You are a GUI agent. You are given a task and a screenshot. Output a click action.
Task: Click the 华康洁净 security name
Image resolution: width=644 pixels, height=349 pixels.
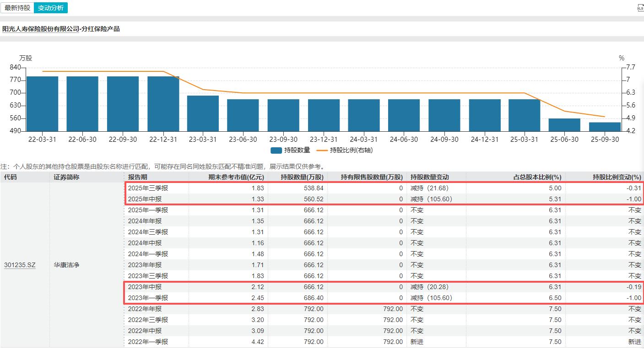pos(66,265)
